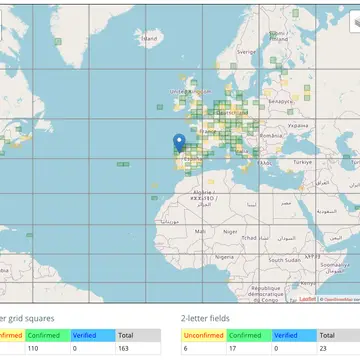Click the France label on the map

(x=208, y=132)
